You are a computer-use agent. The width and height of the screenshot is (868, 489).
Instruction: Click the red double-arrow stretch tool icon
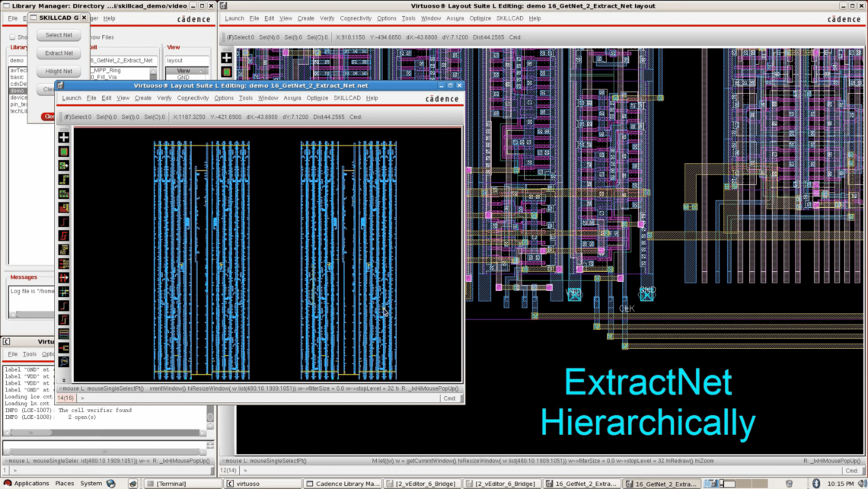(64, 277)
